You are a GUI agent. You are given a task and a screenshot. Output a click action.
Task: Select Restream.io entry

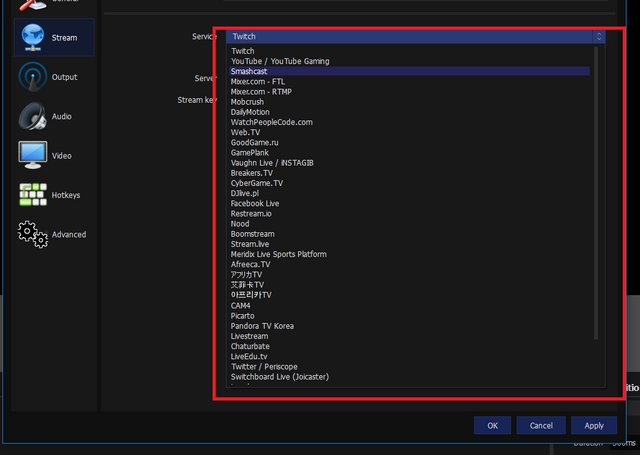409,213
